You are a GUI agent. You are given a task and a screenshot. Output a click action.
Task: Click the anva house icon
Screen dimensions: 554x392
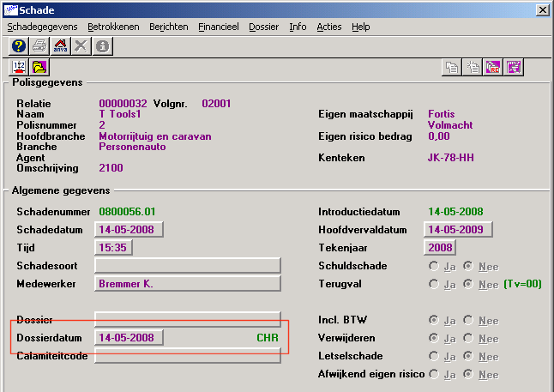point(60,46)
